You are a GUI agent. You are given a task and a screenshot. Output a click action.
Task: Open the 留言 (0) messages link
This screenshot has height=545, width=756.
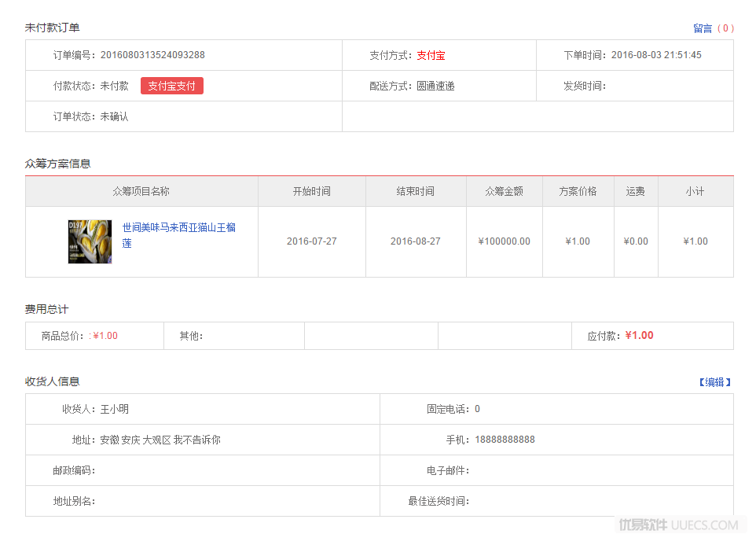714,28
